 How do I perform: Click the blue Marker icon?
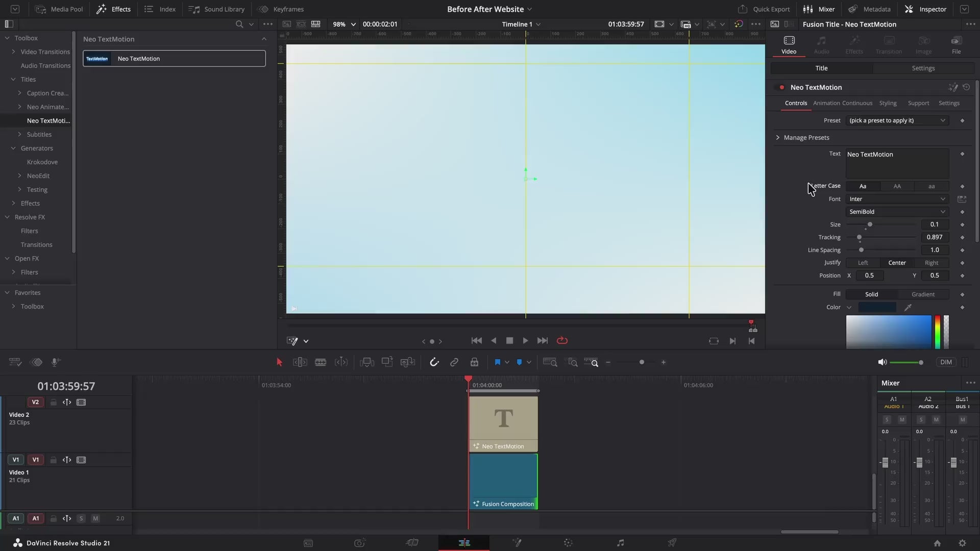pos(519,362)
